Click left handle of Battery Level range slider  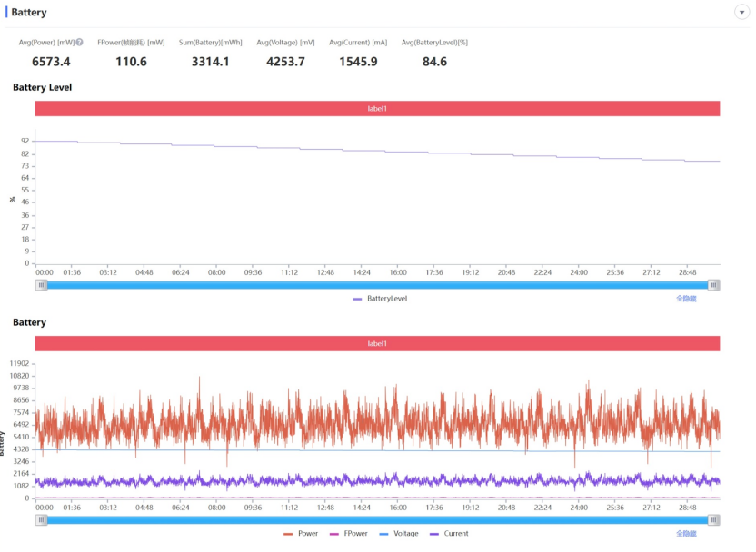[41, 284]
